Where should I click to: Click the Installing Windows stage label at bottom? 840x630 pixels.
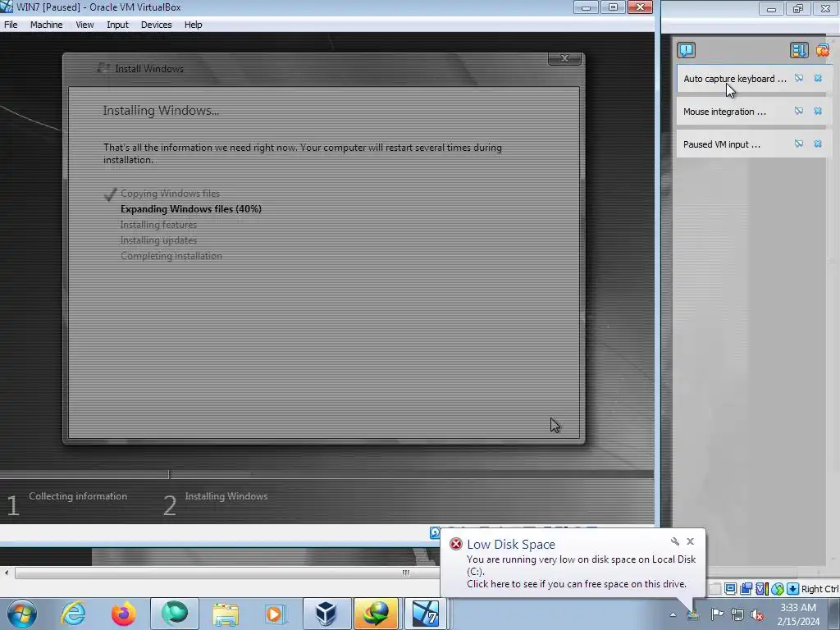[226, 496]
